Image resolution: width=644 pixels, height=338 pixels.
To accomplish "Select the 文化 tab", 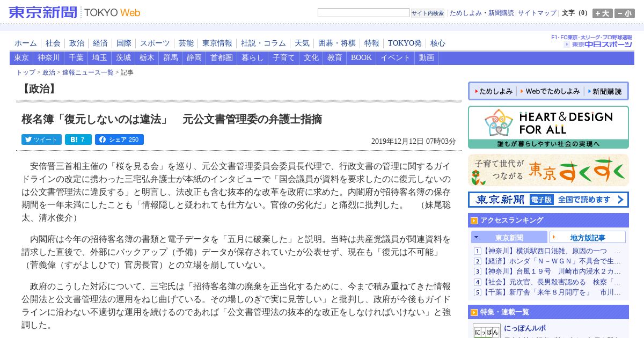I will pyautogui.click(x=311, y=58).
